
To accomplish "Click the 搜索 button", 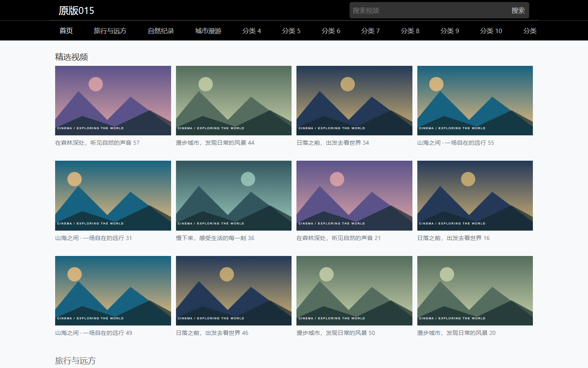I will pos(518,10).
